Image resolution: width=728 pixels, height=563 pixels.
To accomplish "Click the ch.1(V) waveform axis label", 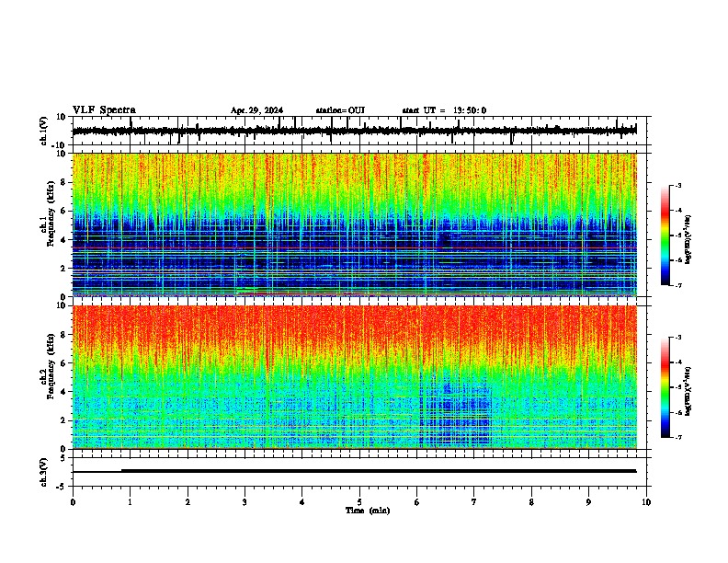I will [44, 131].
